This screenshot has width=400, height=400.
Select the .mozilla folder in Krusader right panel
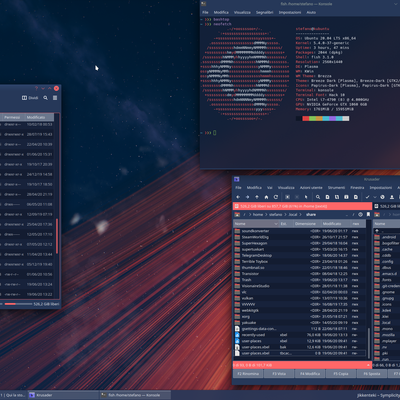[x=387, y=335]
